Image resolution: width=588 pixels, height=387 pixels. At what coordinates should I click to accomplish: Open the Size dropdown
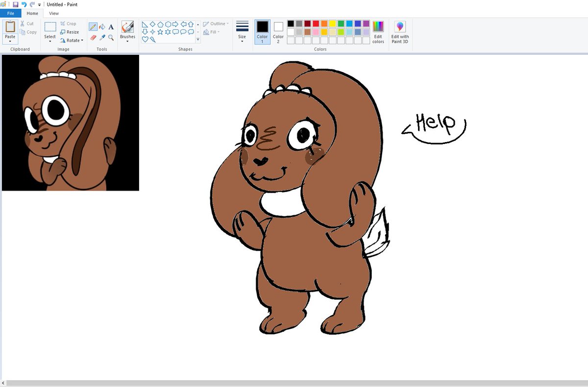click(242, 32)
